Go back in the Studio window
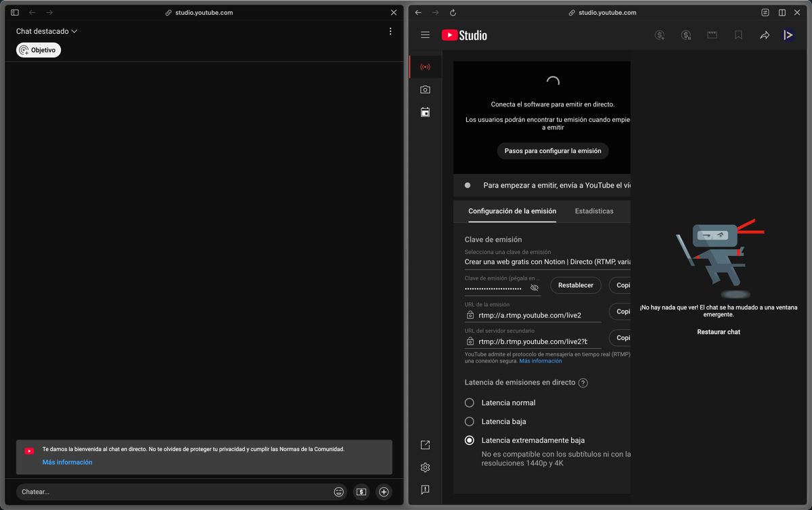Screen dimensions: 812x510 [418, 12]
